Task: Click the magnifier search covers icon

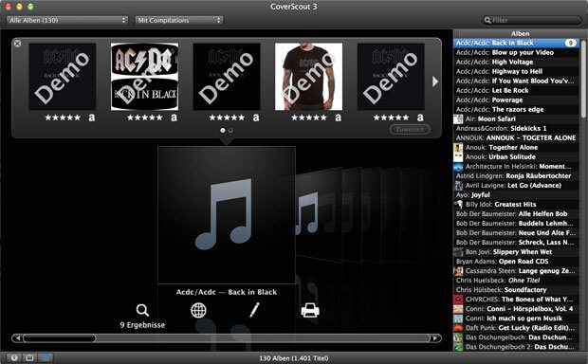Action: click(x=142, y=310)
